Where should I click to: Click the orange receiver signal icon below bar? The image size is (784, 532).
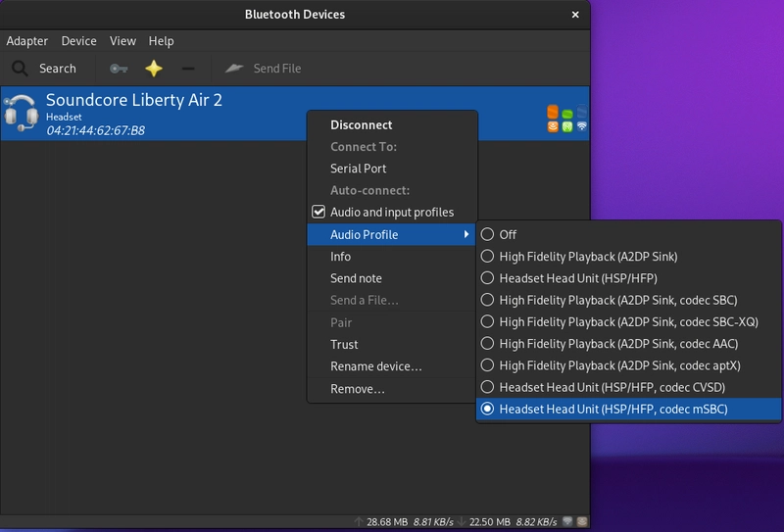click(553, 126)
